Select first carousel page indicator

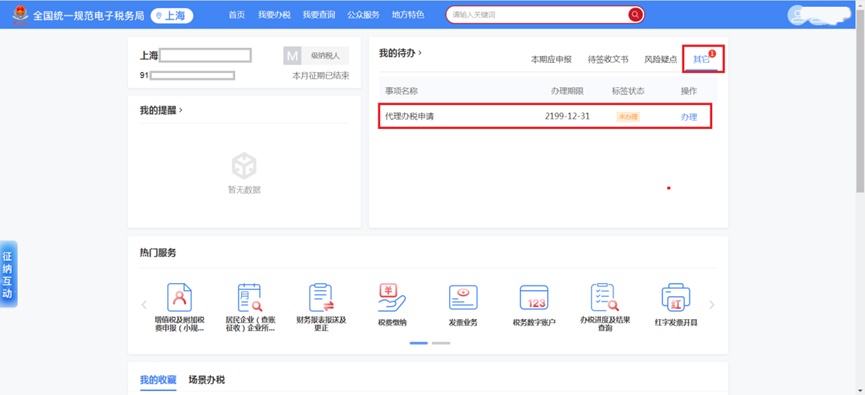(419, 343)
